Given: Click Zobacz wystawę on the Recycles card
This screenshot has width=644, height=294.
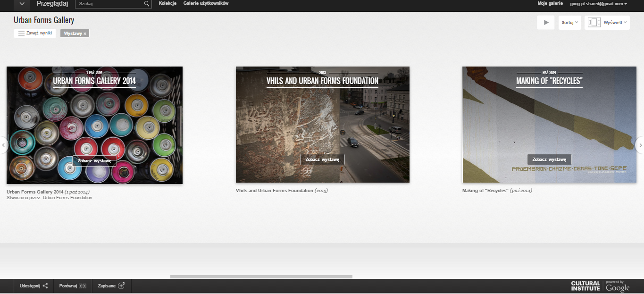Looking at the screenshot, I should [x=549, y=160].
